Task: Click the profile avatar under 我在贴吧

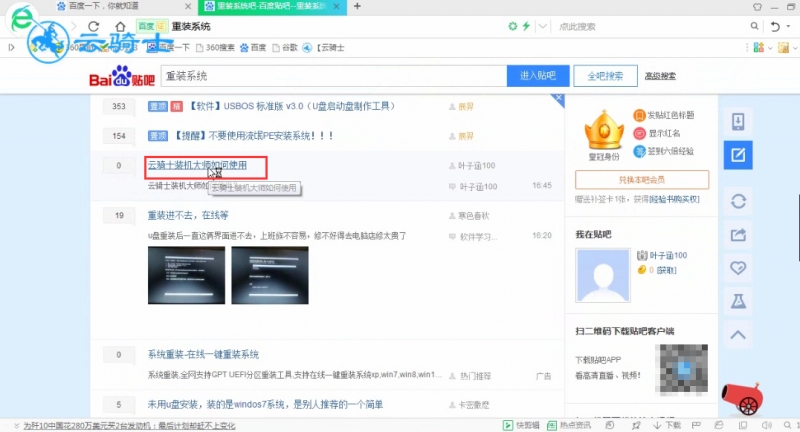Action: pyautogui.click(x=603, y=275)
